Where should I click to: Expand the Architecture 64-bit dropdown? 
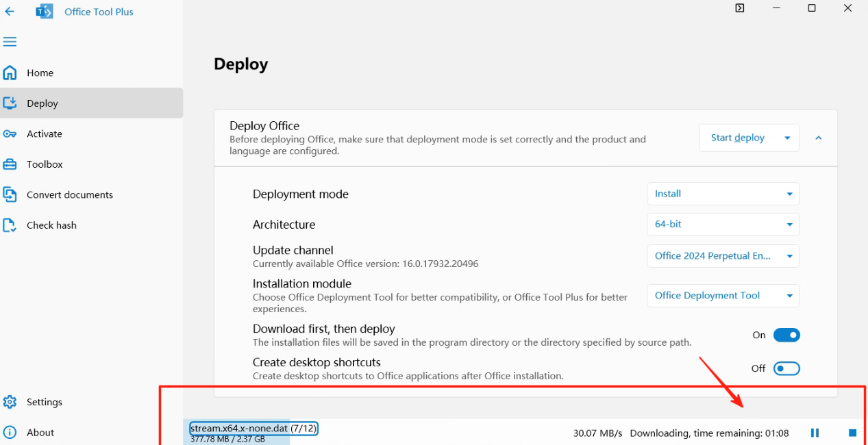point(723,224)
